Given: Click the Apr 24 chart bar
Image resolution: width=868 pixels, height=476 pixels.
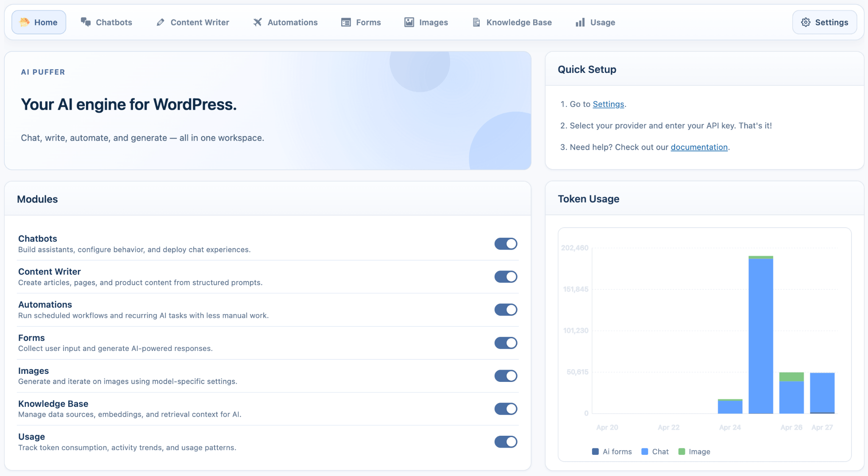Looking at the screenshot, I should 730,406.
